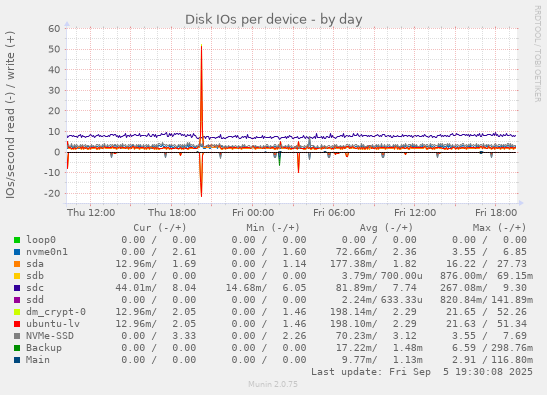Click the Fri 18:00 time axis label

[x=496, y=213]
